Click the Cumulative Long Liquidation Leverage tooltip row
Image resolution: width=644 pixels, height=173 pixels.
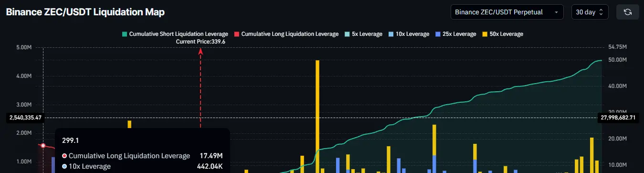point(142,156)
